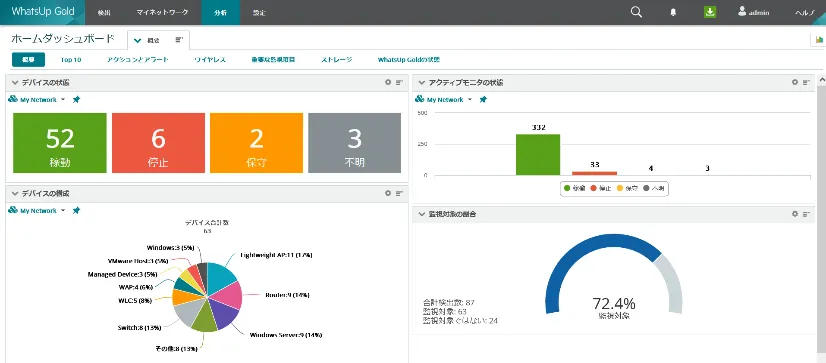Open the ヘルプ menu

tap(805, 13)
